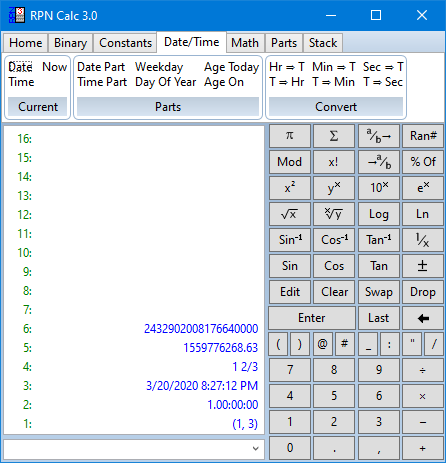Screen dimensions: 446x463
Task: Click the Time command in Current group
Action: 21,82
